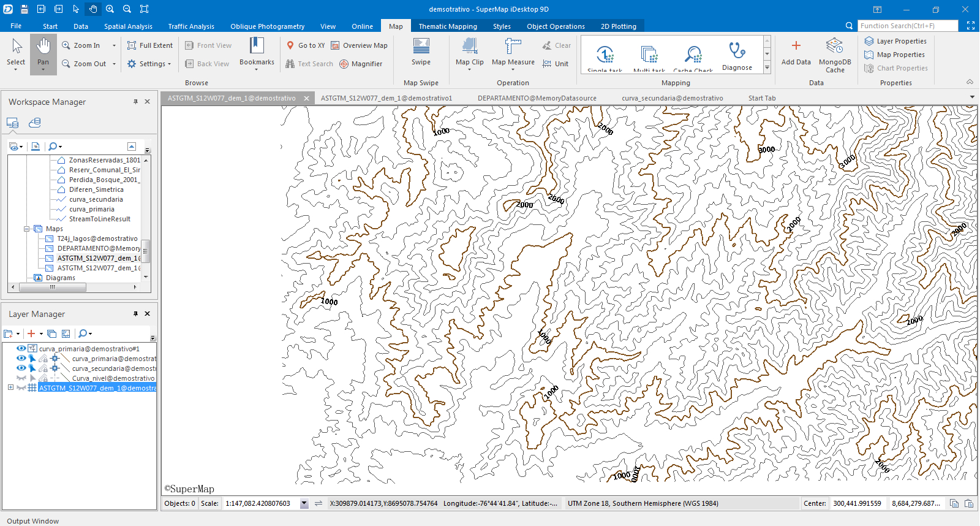Hide the curva_secundaria layer via eye icon
Screen dimensions: 980x526
pyautogui.click(x=21, y=368)
